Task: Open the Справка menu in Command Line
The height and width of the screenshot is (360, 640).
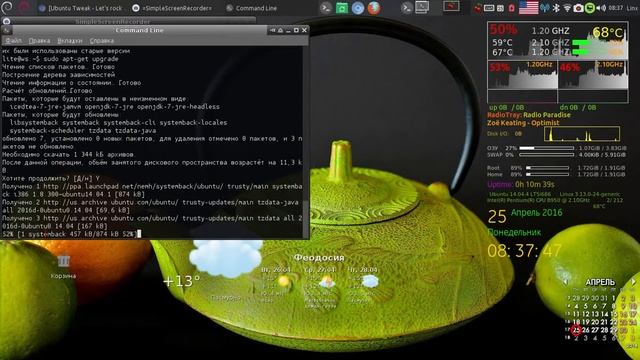Action: [x=101, y=40]
